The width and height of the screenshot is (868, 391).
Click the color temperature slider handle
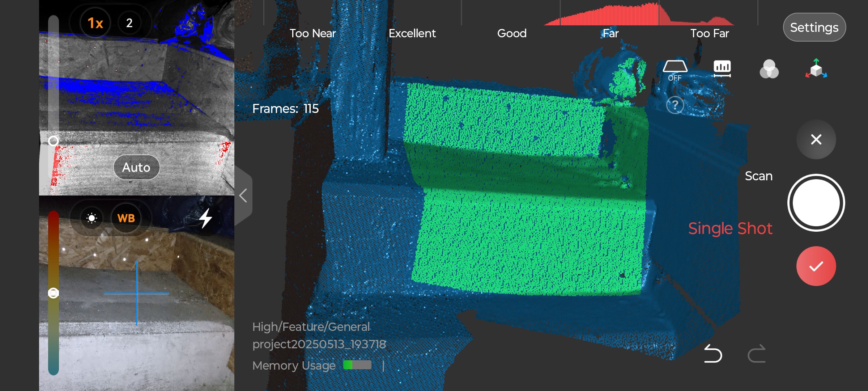click(x=54, y=293)
